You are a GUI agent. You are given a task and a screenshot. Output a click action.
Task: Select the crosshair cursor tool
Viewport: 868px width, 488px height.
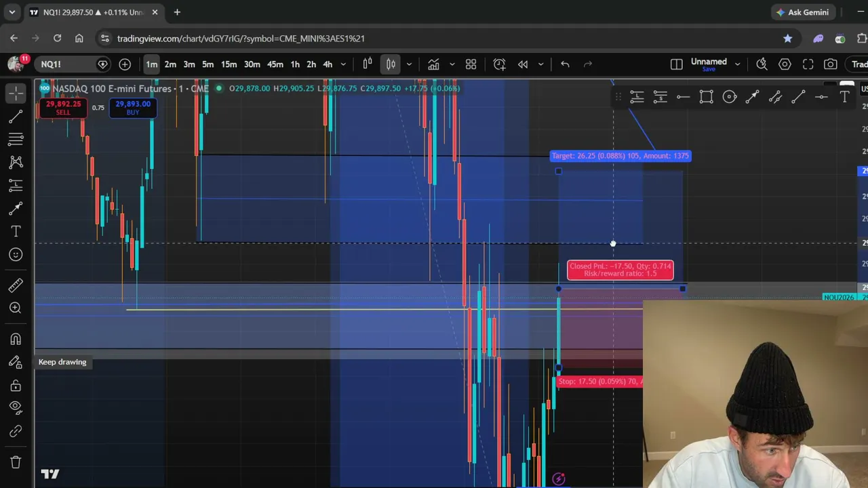coord(16,94)
